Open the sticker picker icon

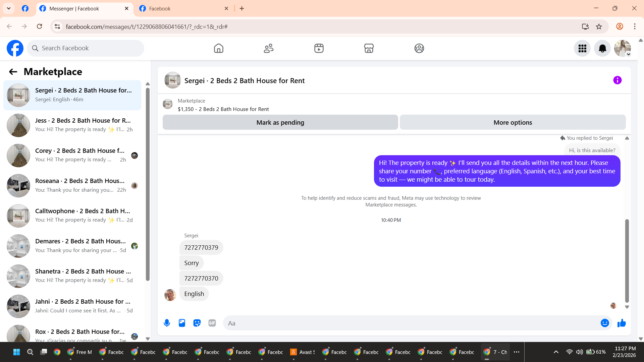click(x=197, y=323)
